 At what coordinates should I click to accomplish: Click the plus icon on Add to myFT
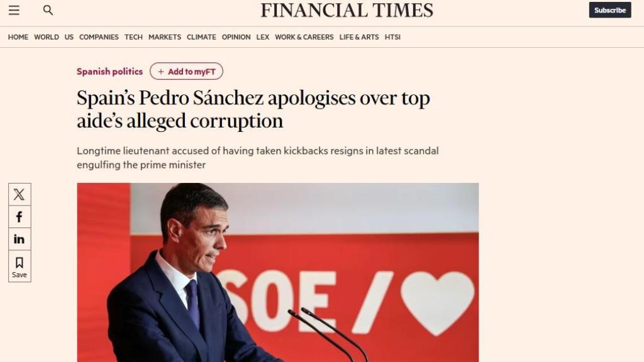click(162, 71)
